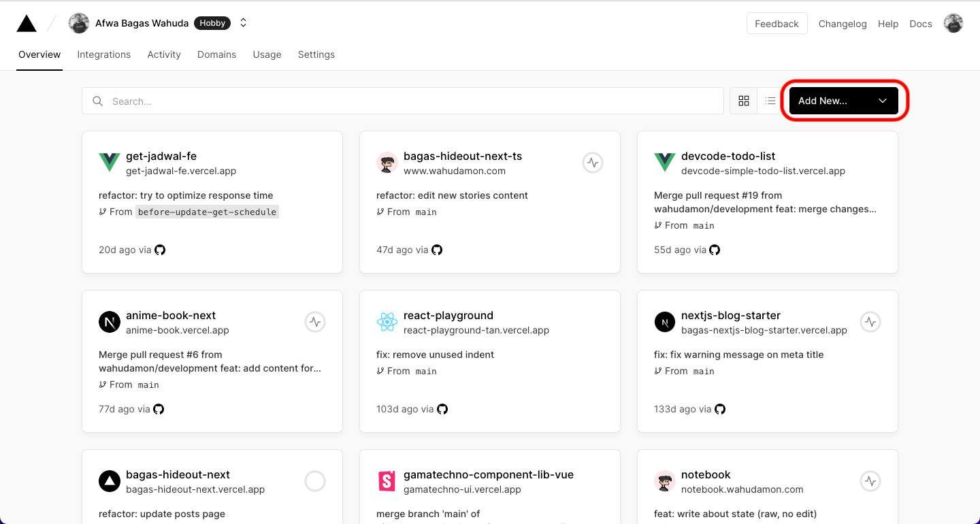980x524 pixels.
Task: Expand the Add New dropdown
Action: [x=844, y=101]
